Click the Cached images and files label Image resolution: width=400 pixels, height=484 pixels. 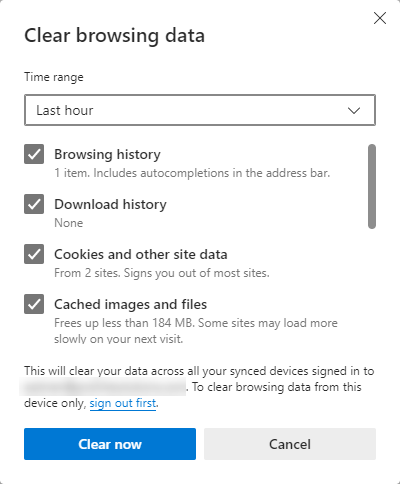click(x=131, y=304)
